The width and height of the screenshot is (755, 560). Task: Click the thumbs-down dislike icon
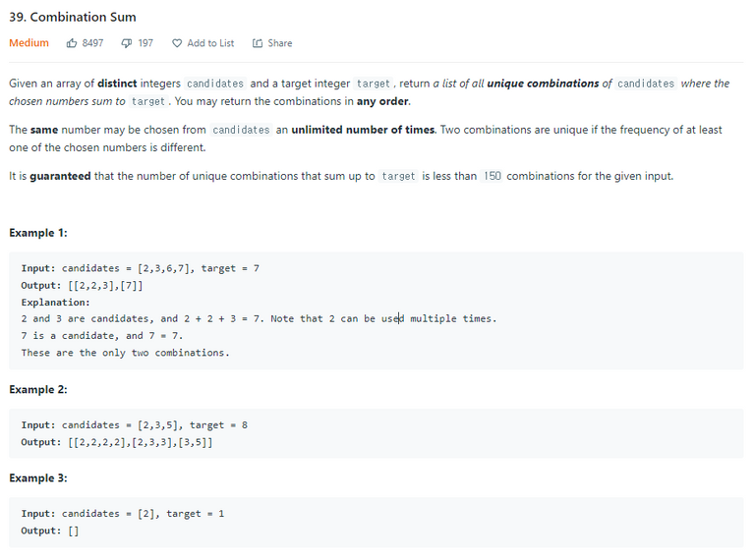coord(126,43)
